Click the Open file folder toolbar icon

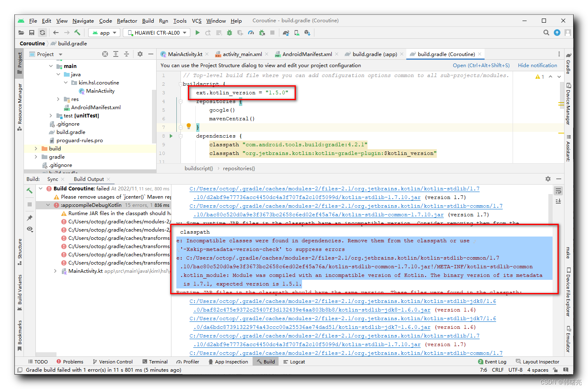tap(21, 33)
